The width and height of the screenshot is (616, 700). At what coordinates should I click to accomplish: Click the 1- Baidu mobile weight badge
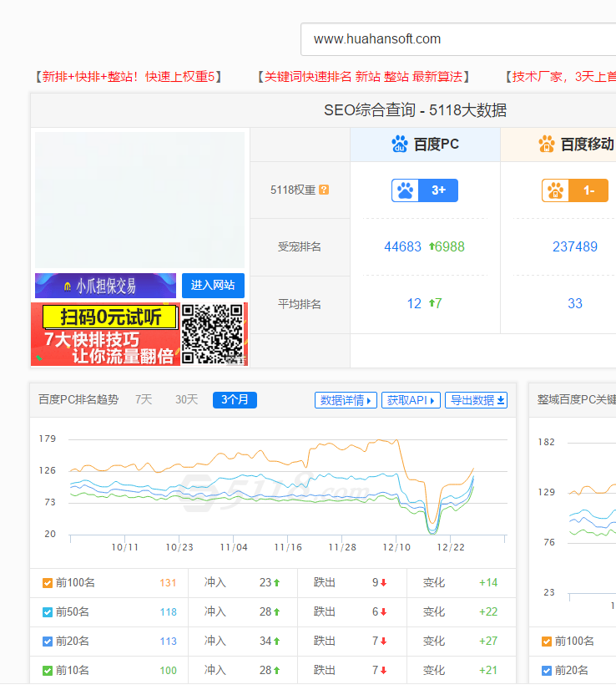pyautogui.click(x=575, y=190)
